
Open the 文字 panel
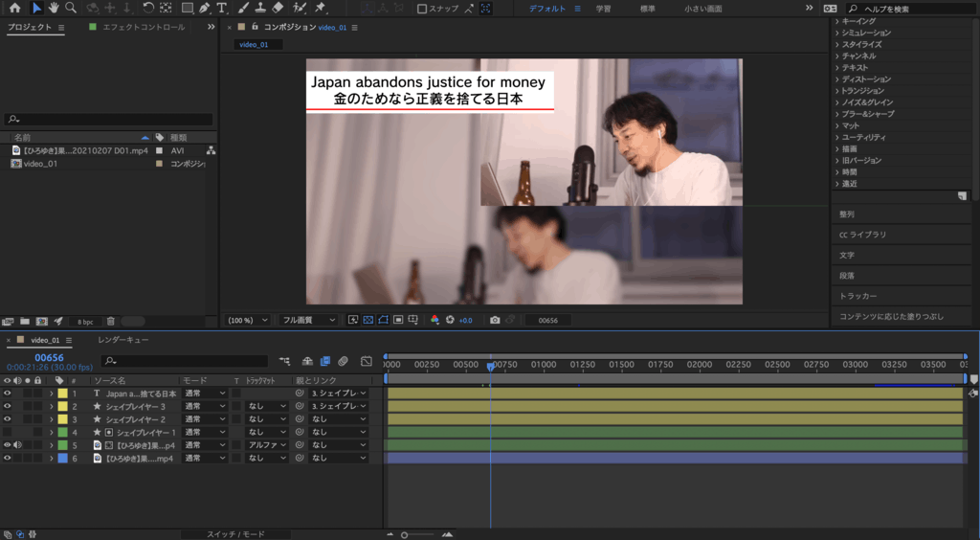(x=846, y=255)
